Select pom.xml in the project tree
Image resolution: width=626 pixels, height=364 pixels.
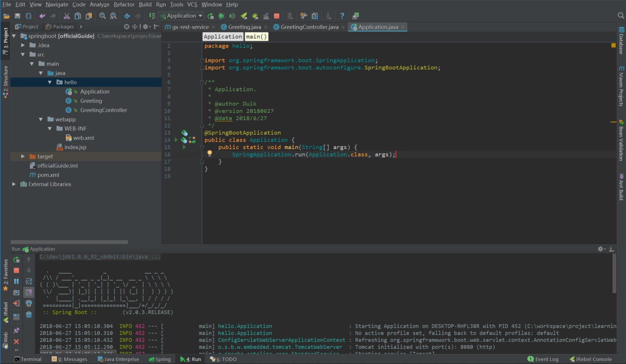[x=48, y=175]
